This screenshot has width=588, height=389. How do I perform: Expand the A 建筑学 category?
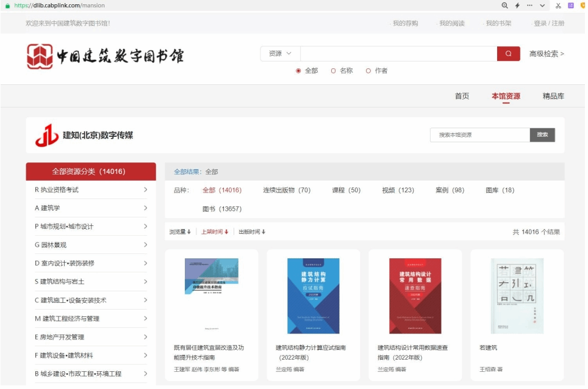90,208
